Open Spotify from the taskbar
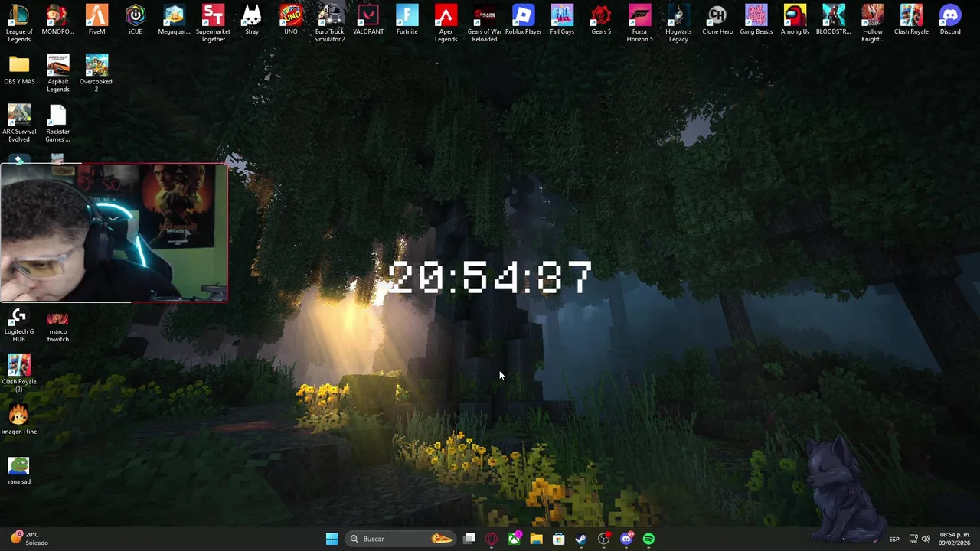This screenshot has width=980, height=551. coord(648,539)
